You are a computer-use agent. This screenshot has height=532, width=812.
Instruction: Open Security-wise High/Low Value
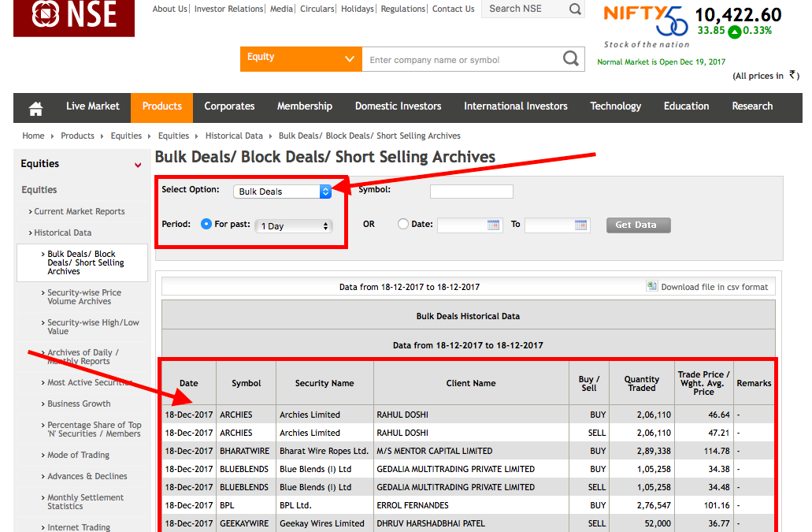(x=93, y=327)
